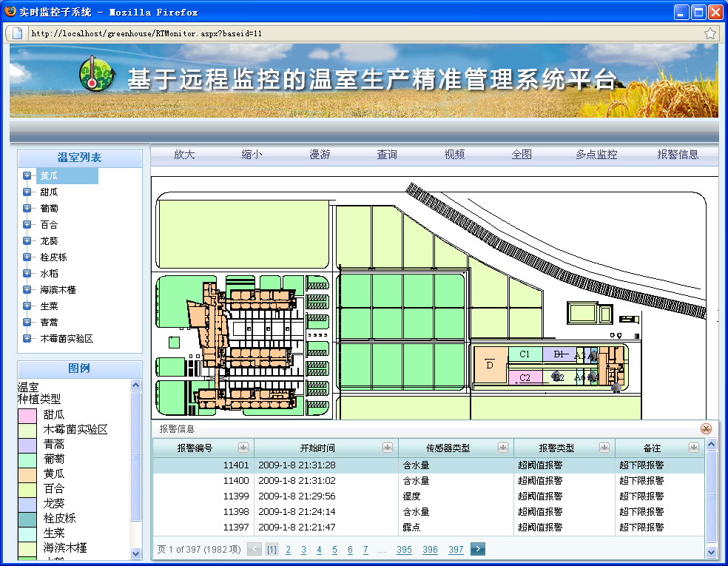The width and height of the screenshot is (728, 566).
Task: Select alarm row 11399 in the table
Action: click(x=428, y=496)
